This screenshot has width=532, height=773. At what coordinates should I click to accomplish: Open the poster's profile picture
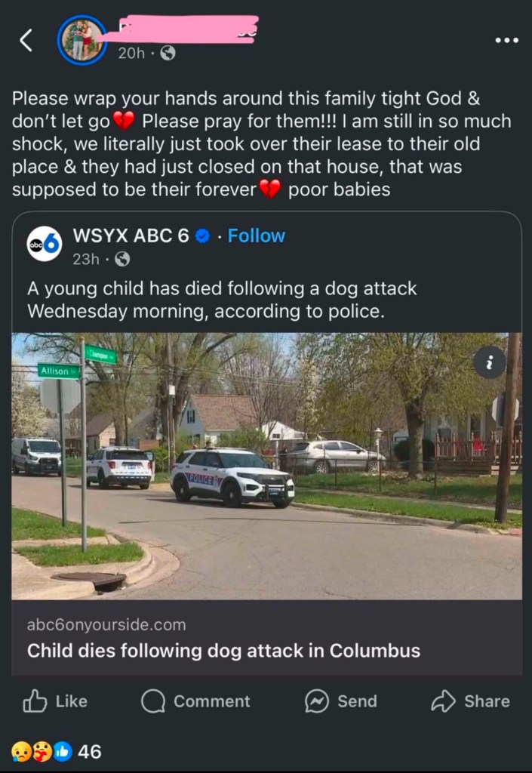[81, 40]
